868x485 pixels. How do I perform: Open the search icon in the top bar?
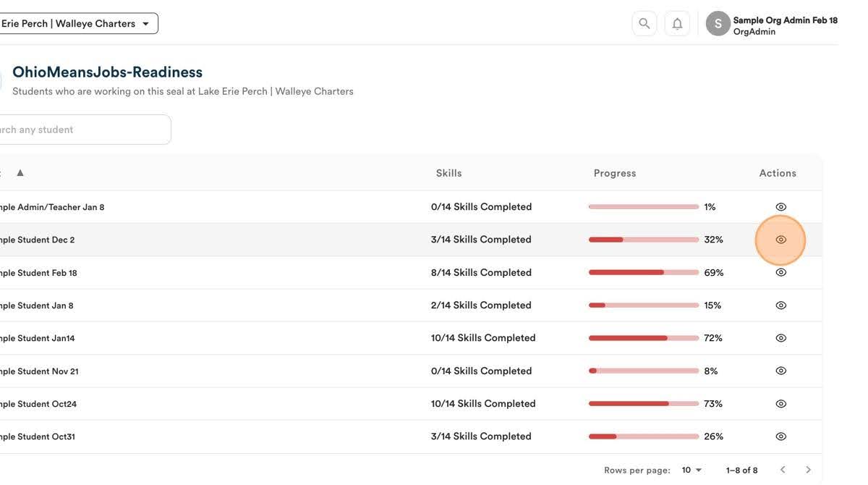(644, 23)
